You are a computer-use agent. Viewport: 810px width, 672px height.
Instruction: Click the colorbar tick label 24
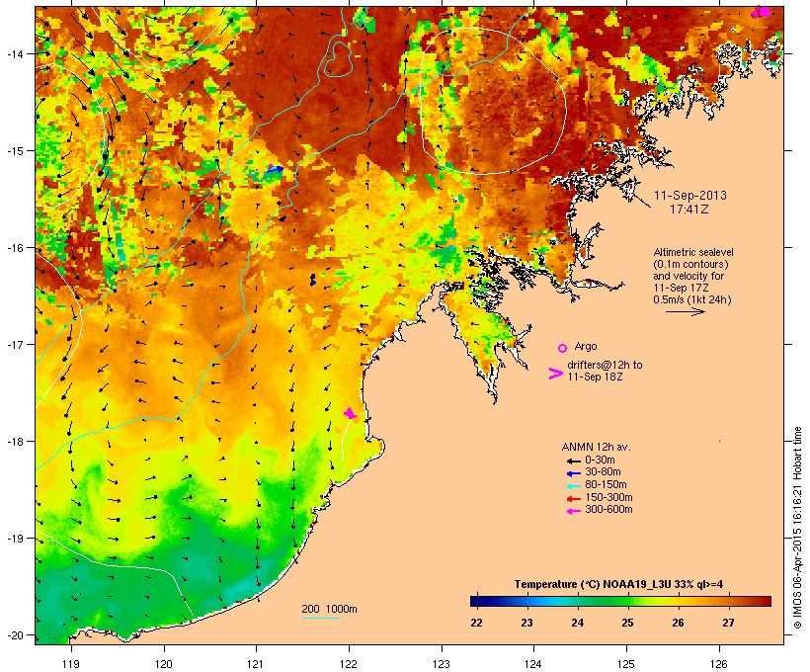(x=577, y=623)
